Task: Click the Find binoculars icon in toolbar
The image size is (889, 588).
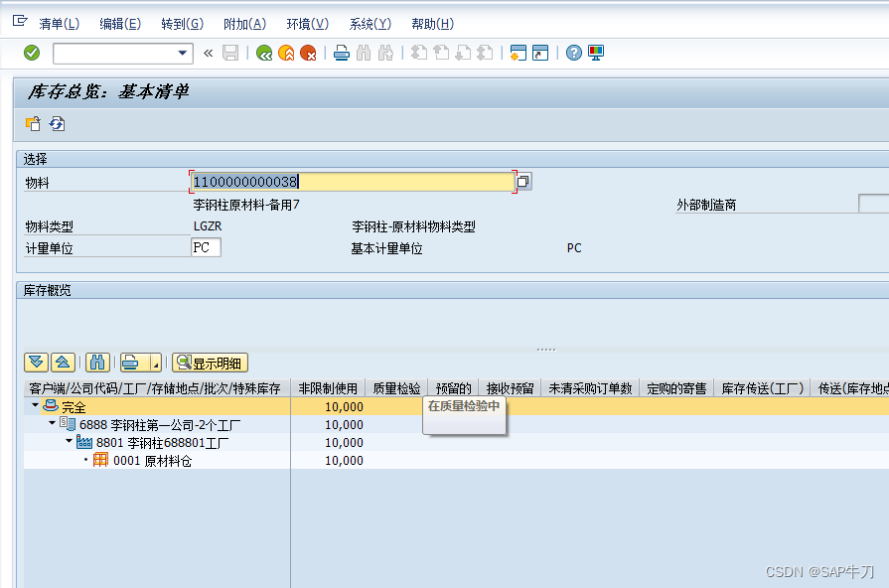Action: click(364, 54)
